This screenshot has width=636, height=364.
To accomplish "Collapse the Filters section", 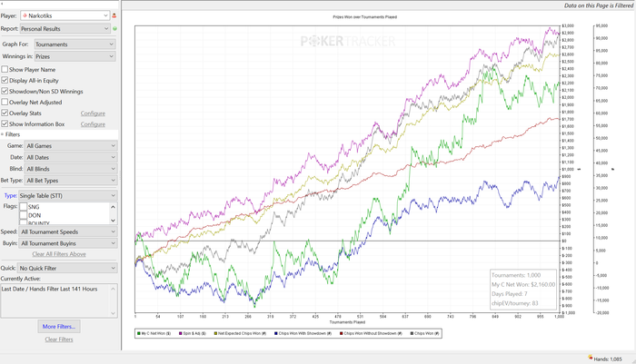I will coord(3,134).
